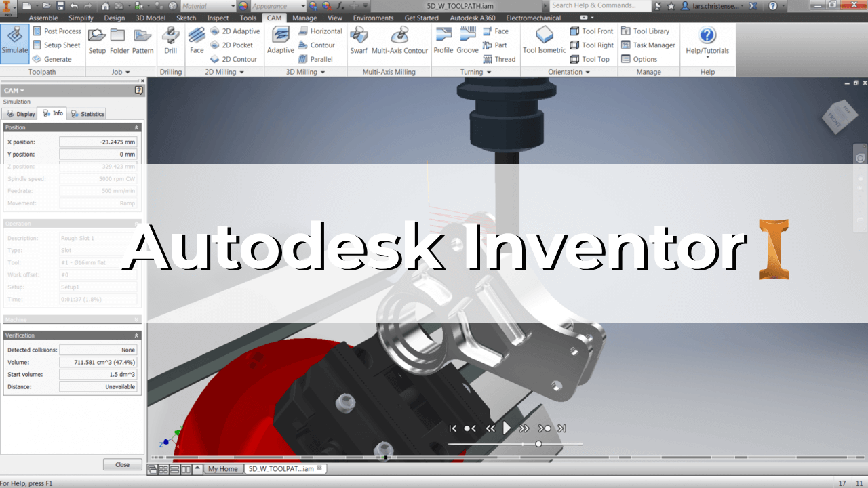This screenshot has height=488, width=868.
Task: Select the Drill operation icon
Action: click(x=170, y=42)
